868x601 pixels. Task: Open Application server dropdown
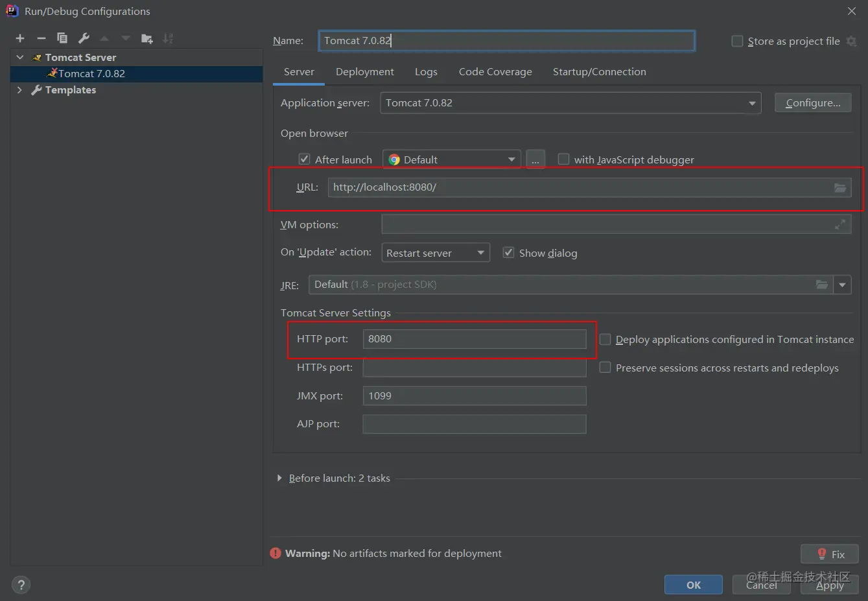point(570,102)
